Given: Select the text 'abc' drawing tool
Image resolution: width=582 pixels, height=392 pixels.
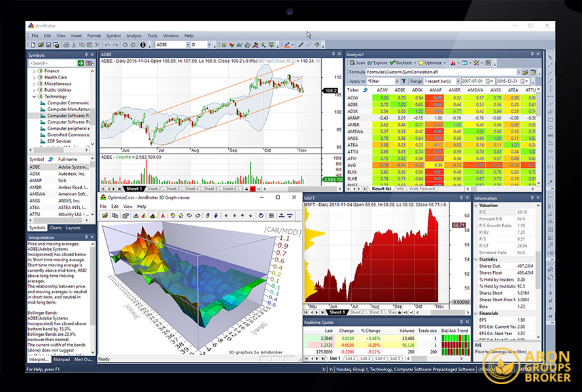Looking at the screenshot, I should [x=551, y=135].
